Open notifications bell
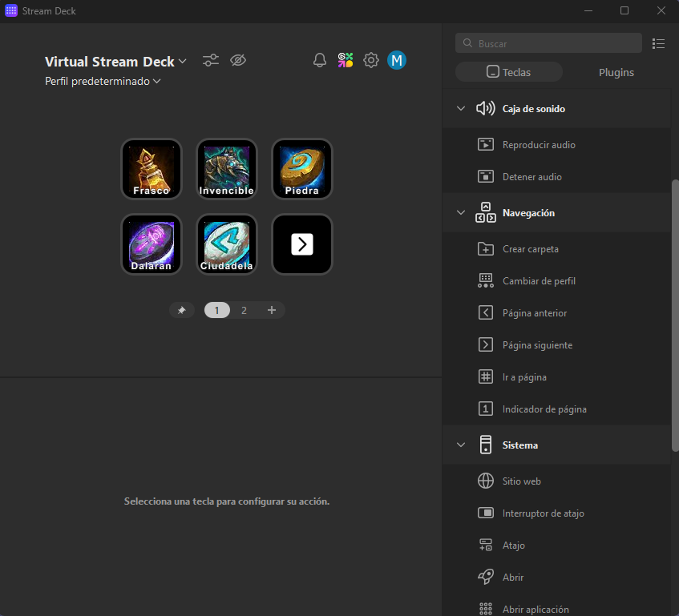The height and width of the screenshot is (616, 679). point(320,60)
